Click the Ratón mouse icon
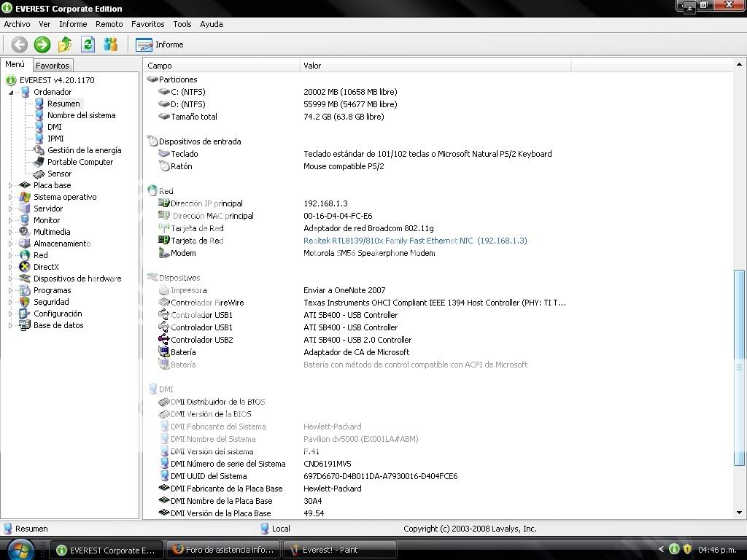 pos(164,166)
